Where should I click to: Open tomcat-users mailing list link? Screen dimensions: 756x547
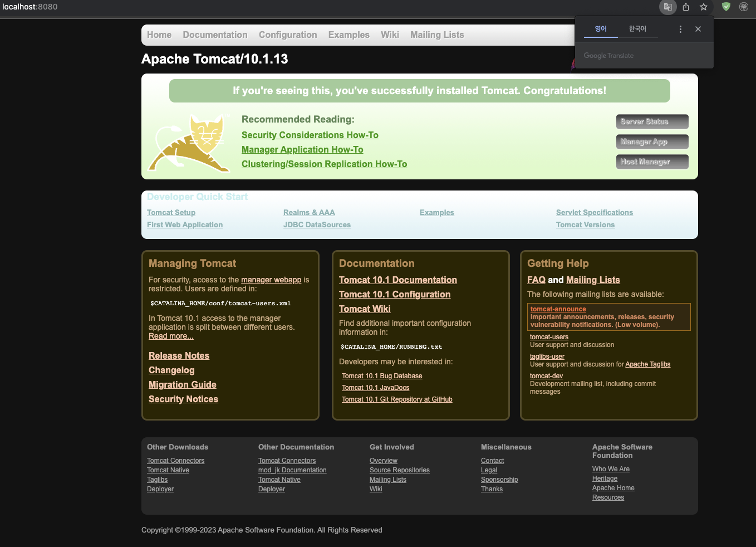tap(549, 337)
